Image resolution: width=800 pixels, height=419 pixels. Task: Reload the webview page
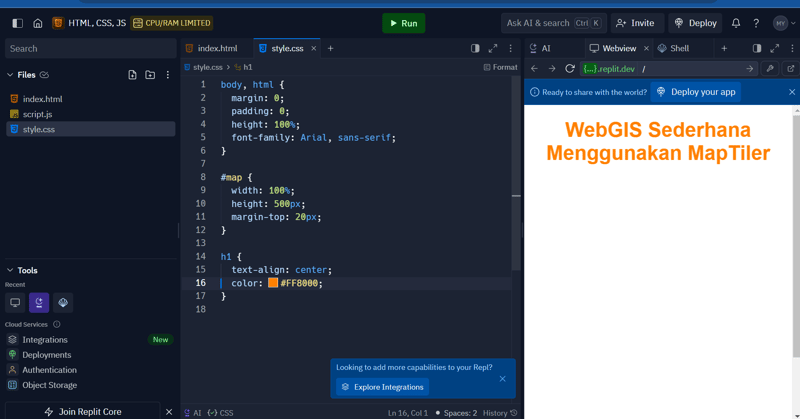(570, 68)
